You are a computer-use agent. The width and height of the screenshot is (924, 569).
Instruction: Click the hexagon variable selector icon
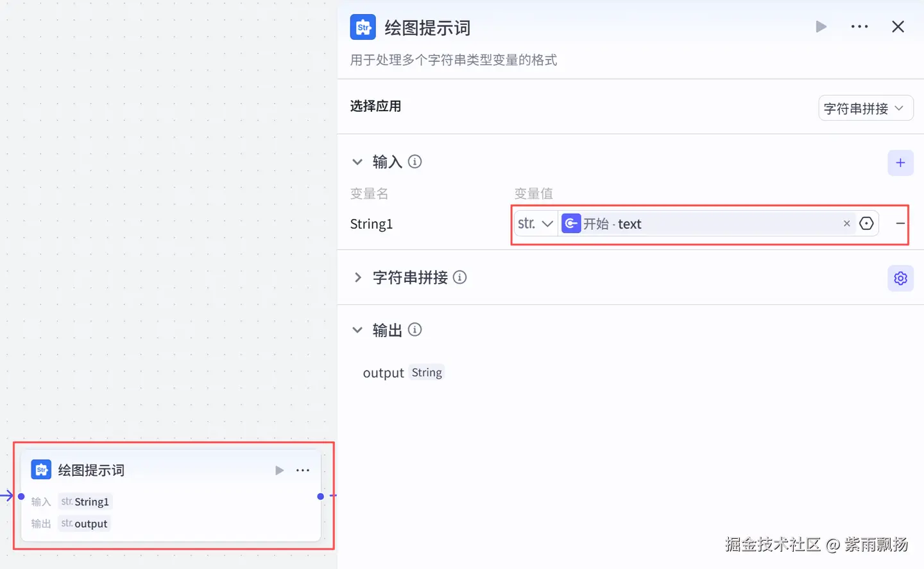(866, 224)
